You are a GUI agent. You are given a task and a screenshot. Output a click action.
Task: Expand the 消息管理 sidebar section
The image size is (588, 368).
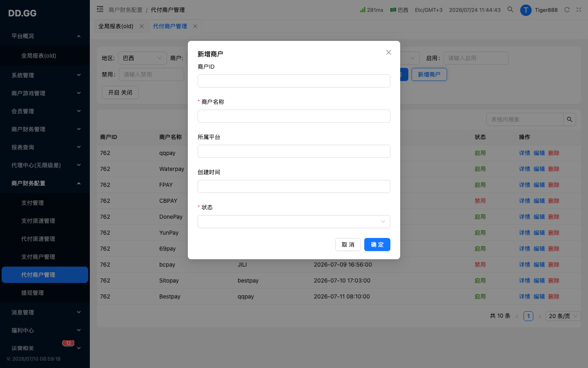pos(45,312)
